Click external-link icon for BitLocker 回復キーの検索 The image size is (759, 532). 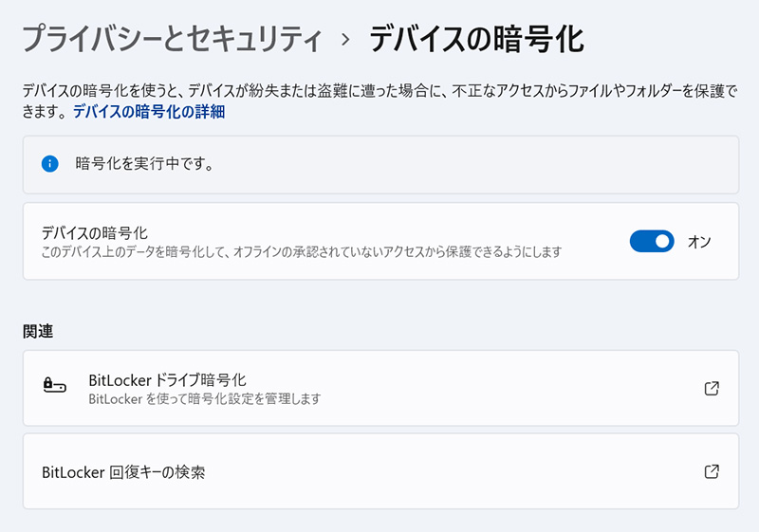[x=712, y=471]
